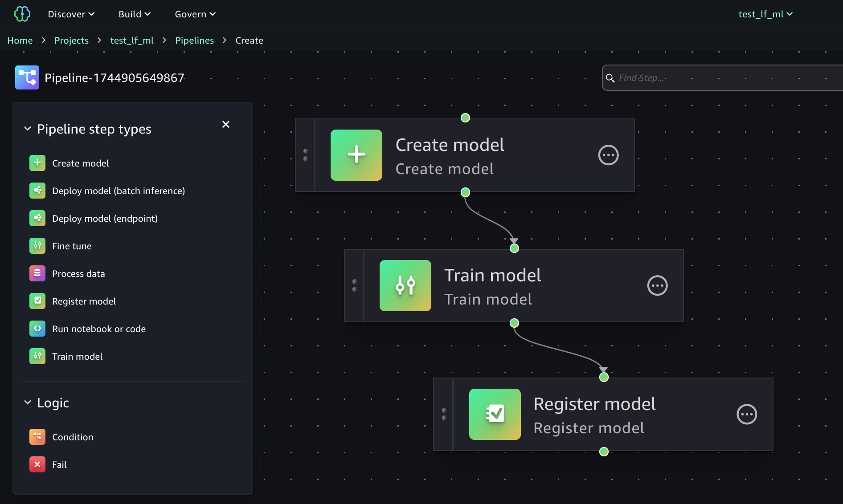Viewport: 843px width, 504px height.
Task: Click the Fine tune step icon
Action: point(37,246)
